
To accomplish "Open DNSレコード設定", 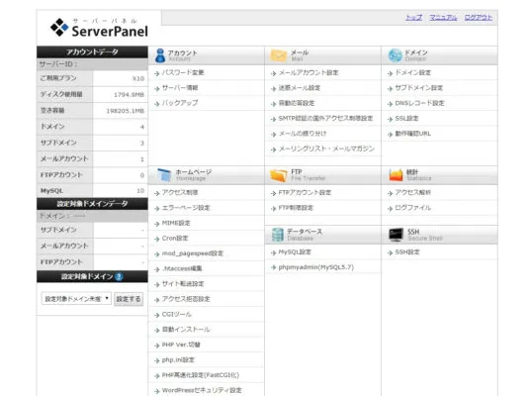I will tap(419, 103).
